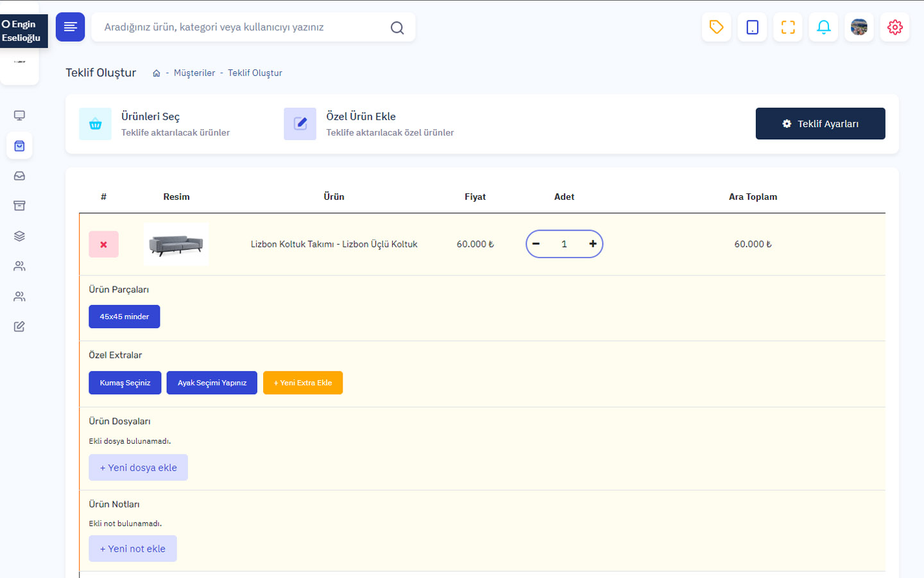Click the monitor icon in sidebar
The height and width of the screenshot is (578, 924).
tap(19, 116)
